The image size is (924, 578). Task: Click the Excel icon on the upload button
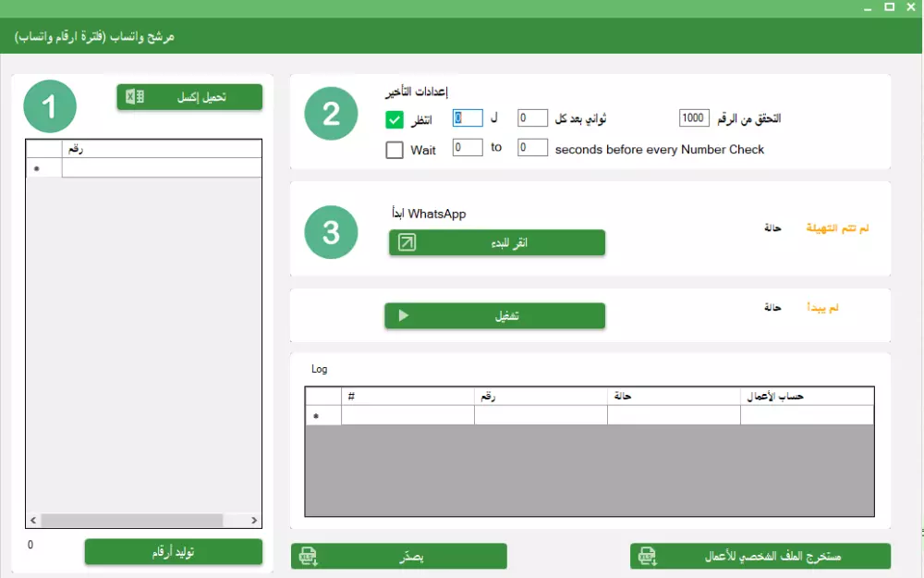click(135, 96)
